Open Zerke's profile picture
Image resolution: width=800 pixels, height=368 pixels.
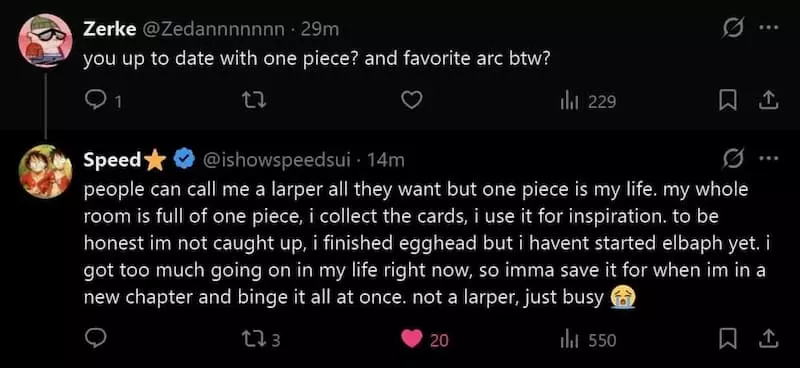pyautogui.click(x=45, y=41)
